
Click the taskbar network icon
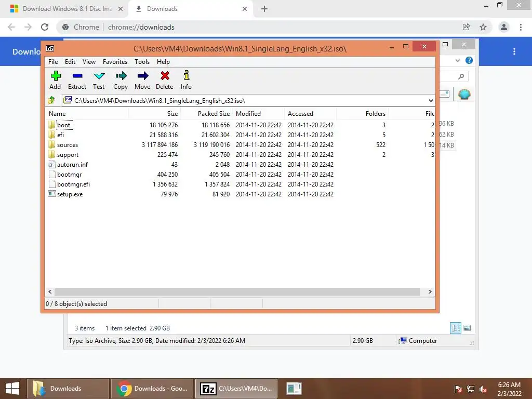click(x=471, y=389)
